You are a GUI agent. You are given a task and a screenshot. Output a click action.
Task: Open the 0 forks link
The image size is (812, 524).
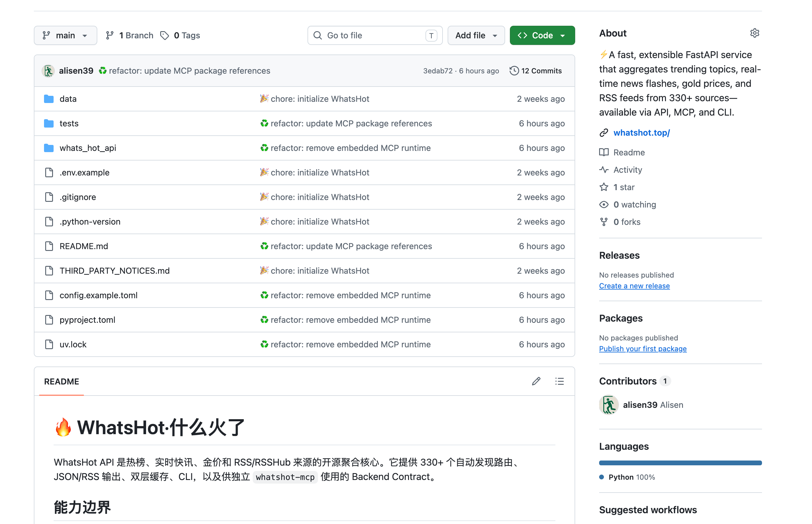pyautogui.click(x=627, y=222)
